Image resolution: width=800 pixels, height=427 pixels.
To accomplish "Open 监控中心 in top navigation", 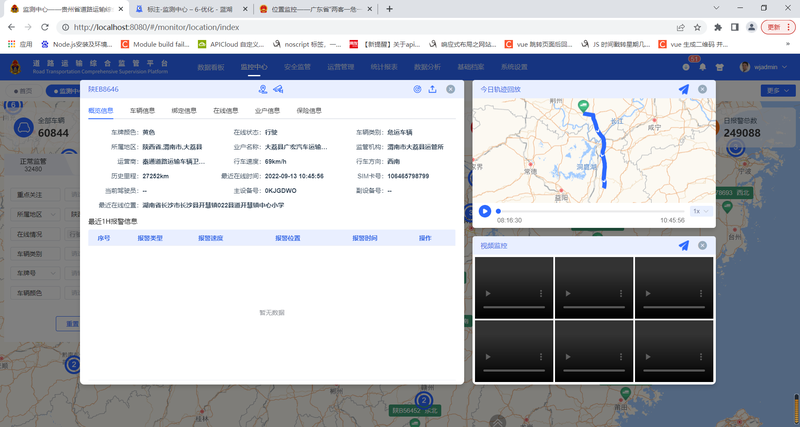I will 254,67.
